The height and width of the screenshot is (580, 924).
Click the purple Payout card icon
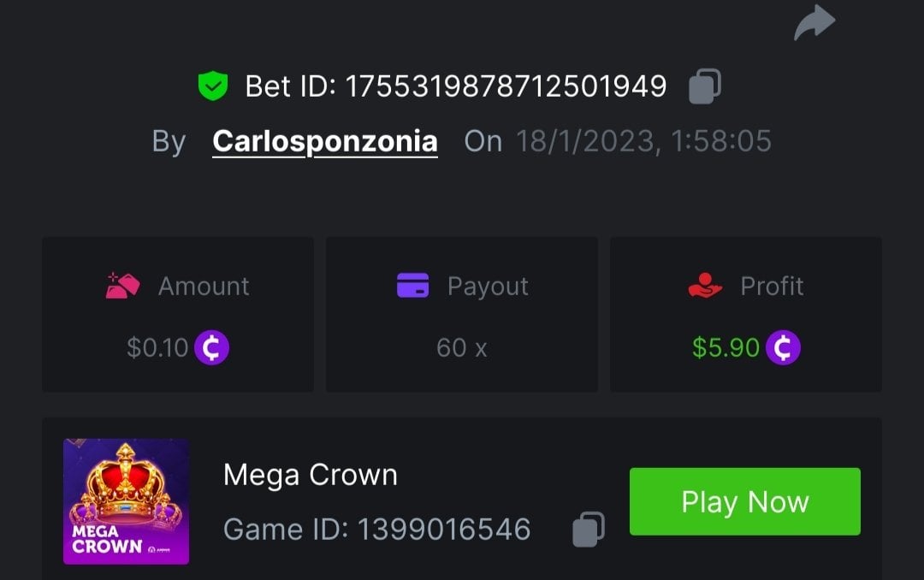click(412, 286)
